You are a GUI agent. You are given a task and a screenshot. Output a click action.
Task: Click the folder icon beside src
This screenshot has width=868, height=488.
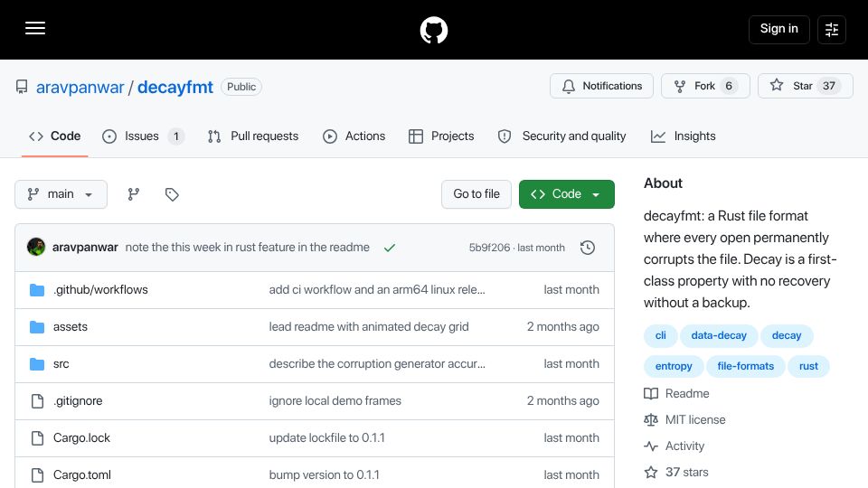(37, 364)
